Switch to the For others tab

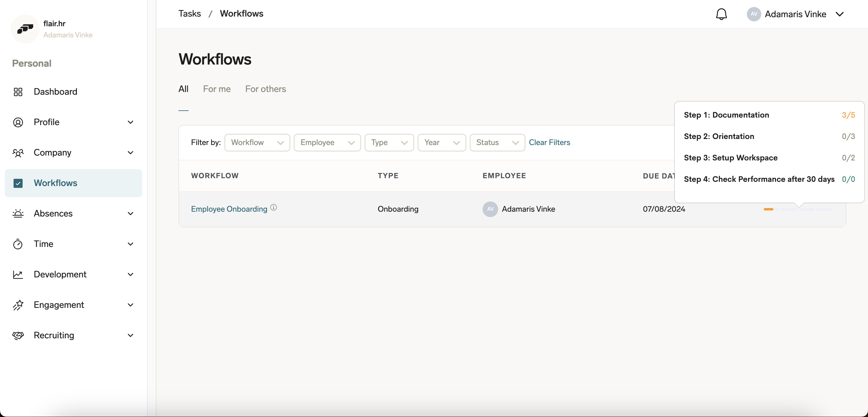(x=266, y=89)
